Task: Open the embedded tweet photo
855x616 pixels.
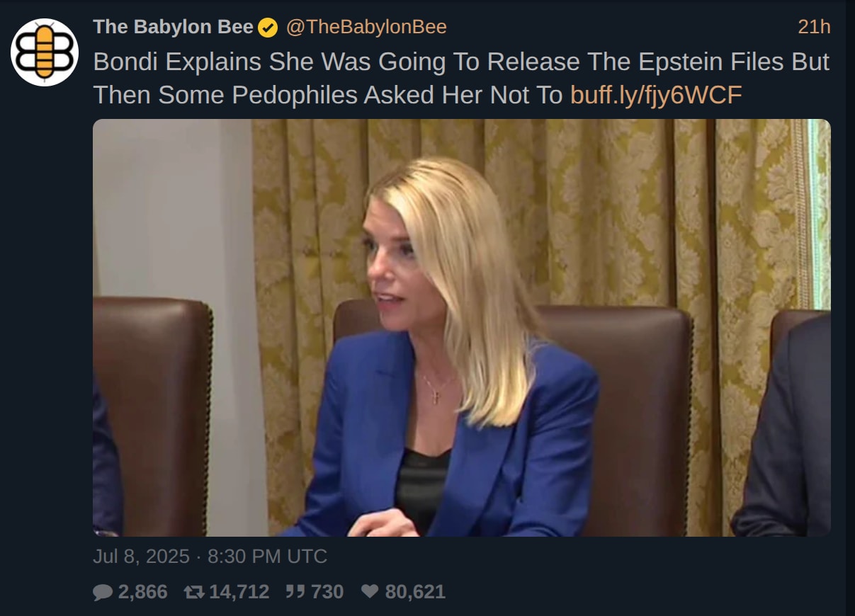Action: pyautogui.click(x=462, y=328)
